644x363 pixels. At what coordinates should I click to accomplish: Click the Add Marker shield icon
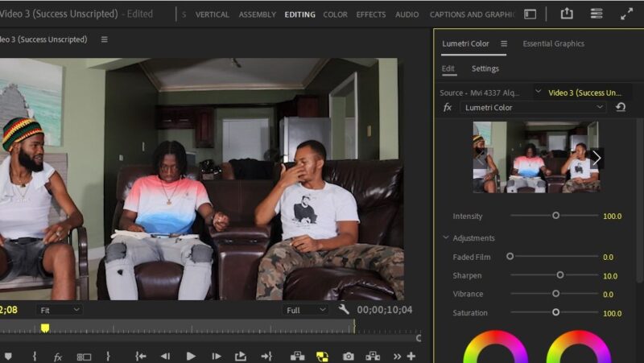[x=8, y=356]
